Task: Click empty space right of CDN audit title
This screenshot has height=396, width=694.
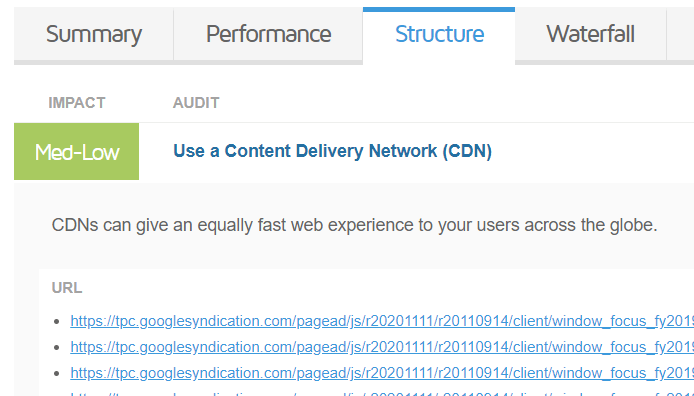Action: [x=593, y=151]
